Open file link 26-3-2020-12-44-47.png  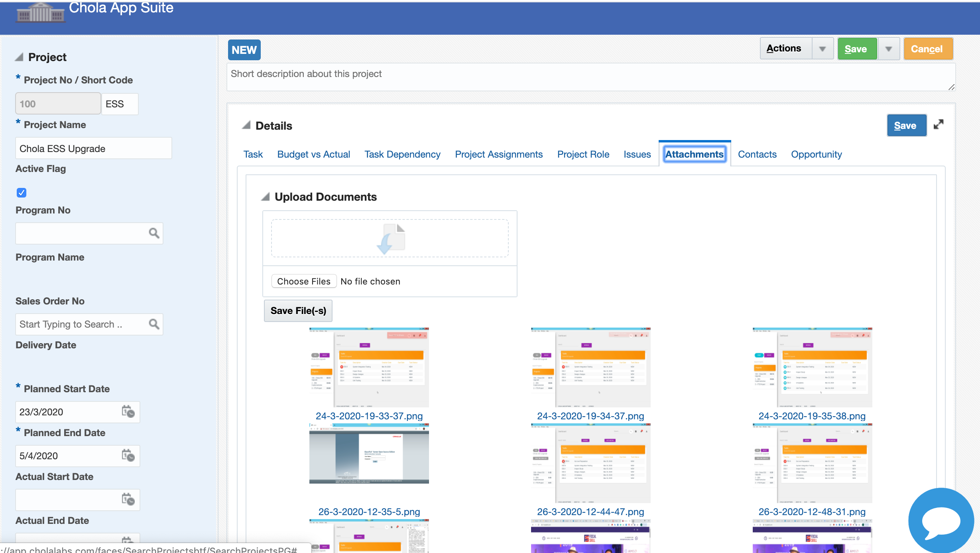click(590, 512)
